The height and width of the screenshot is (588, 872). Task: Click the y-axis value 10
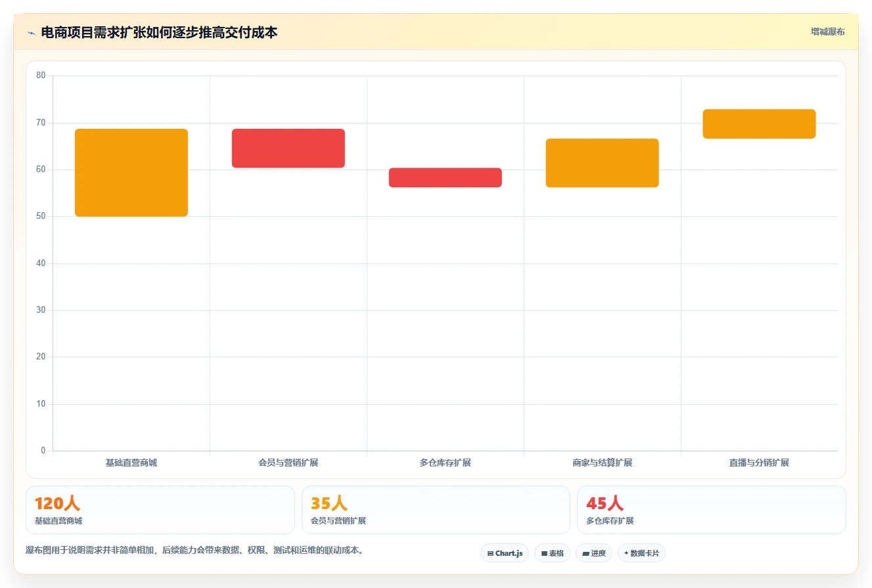(x=41, y=404)
